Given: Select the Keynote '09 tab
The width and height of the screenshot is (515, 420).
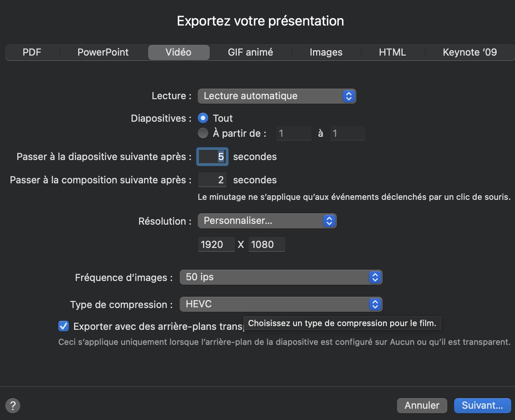Looking at the screenshot, I should (470, 52).
